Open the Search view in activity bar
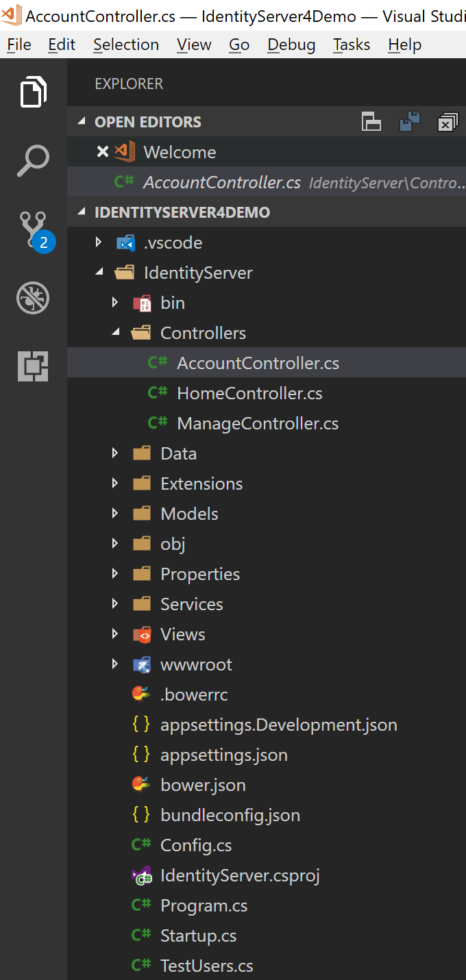This screenshot has height=980, width=466. [33, 161]
